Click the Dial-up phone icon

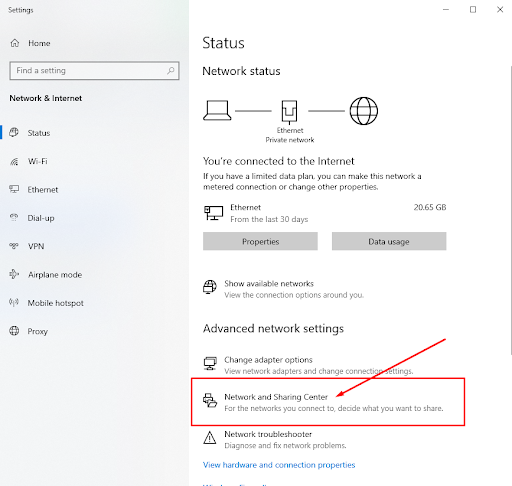[14, 218]
